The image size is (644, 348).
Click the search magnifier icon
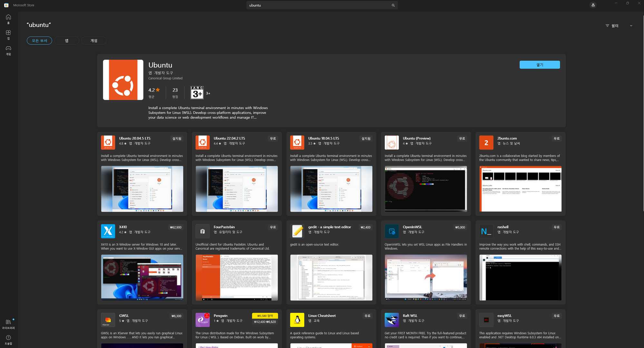pyautogui.click(x=393, y=5)
